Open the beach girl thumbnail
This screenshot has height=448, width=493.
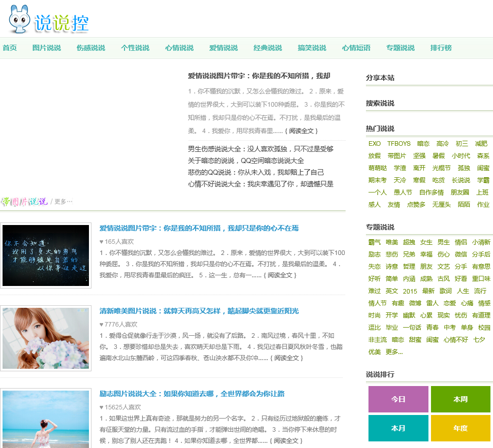tap(46, 419)
